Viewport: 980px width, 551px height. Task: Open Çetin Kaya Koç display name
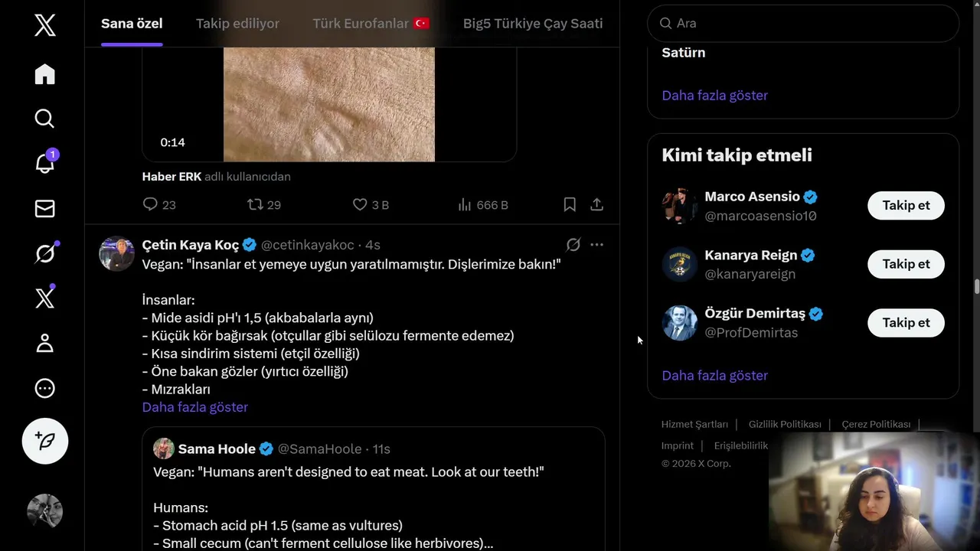tap(191, 245)
